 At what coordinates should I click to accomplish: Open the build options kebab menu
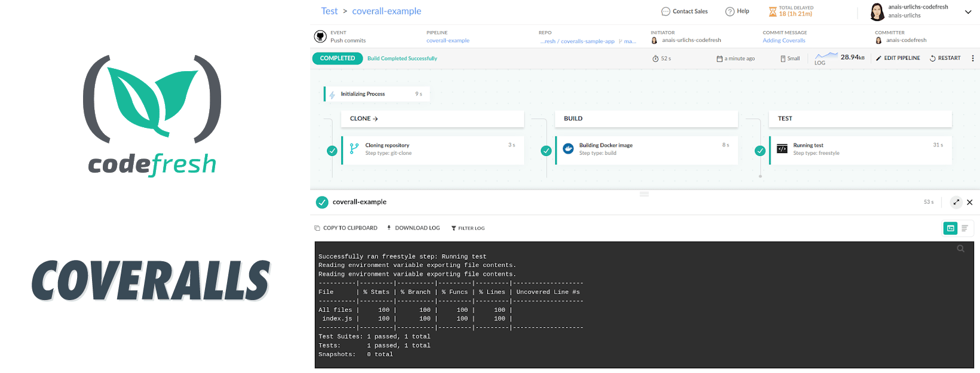click(973, 58)
